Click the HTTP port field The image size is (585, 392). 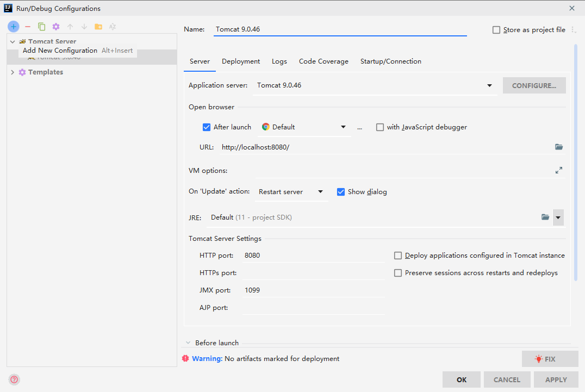click(313, 256)
